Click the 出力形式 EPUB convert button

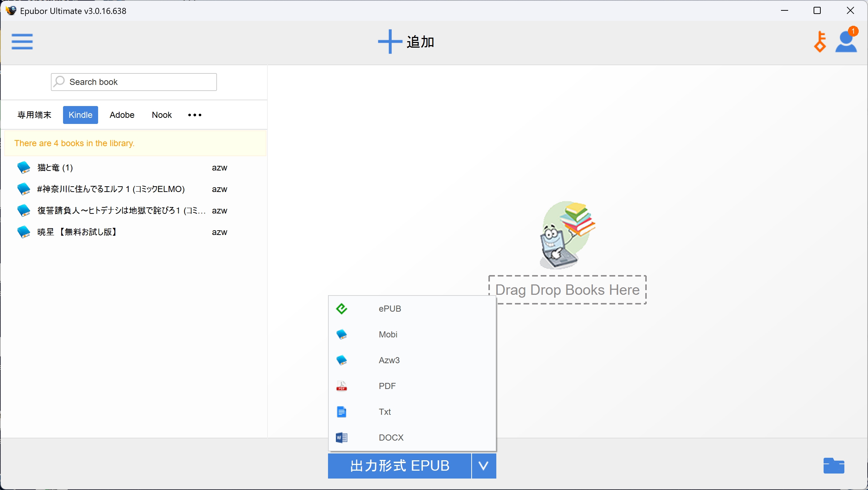pos(400,466)
